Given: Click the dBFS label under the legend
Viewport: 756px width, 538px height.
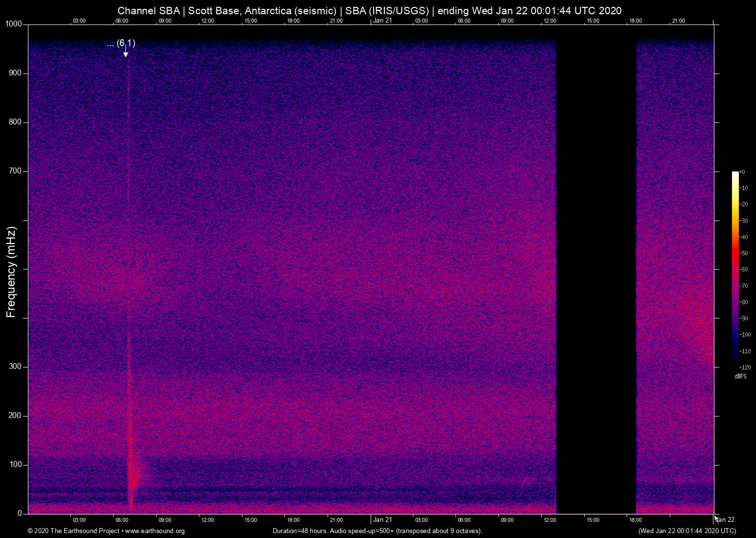Looking at the screenshot, I should 741,376.
